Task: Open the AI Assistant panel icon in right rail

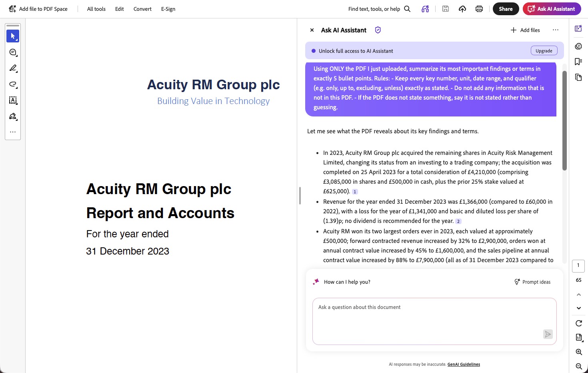Action: [x=578, y=28]
